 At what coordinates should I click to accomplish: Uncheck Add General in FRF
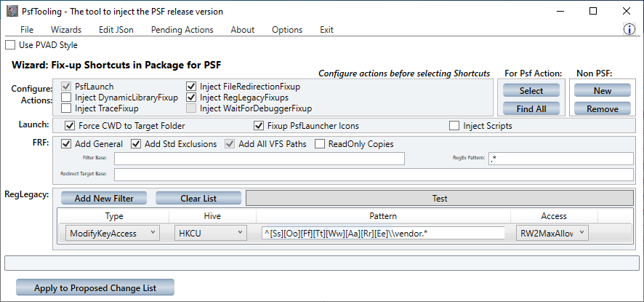pos(66,144)
